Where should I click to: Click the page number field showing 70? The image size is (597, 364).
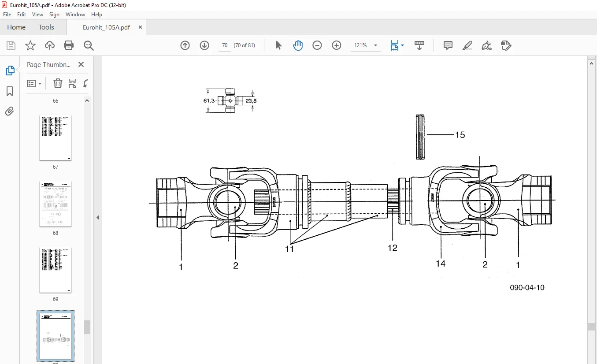tap(225, 45)
